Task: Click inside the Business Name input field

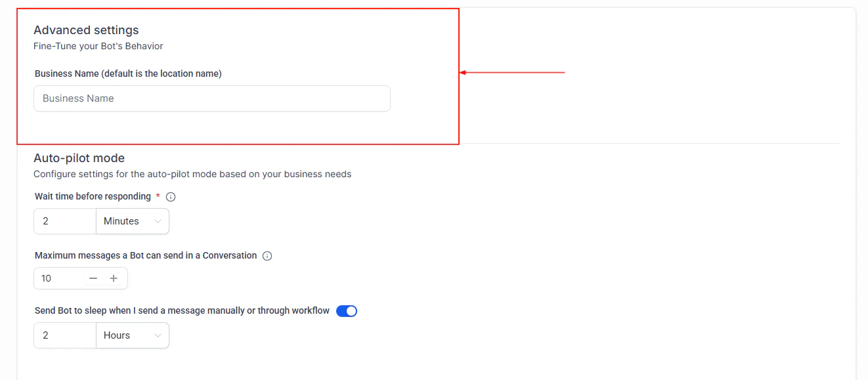Action: [211, 98]
